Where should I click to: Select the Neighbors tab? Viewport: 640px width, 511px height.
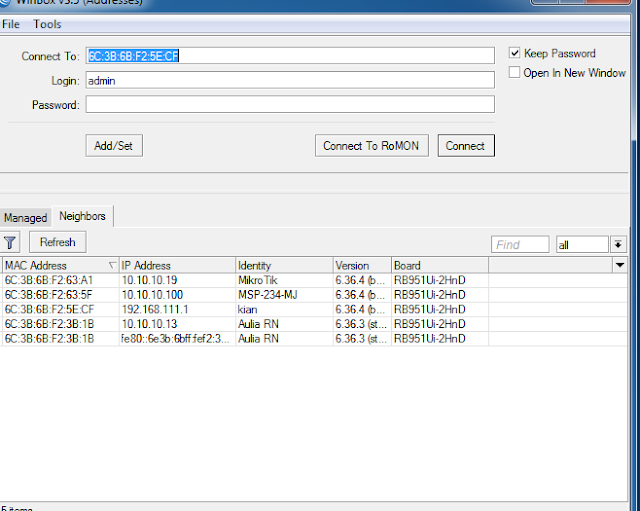pos(82,216)
